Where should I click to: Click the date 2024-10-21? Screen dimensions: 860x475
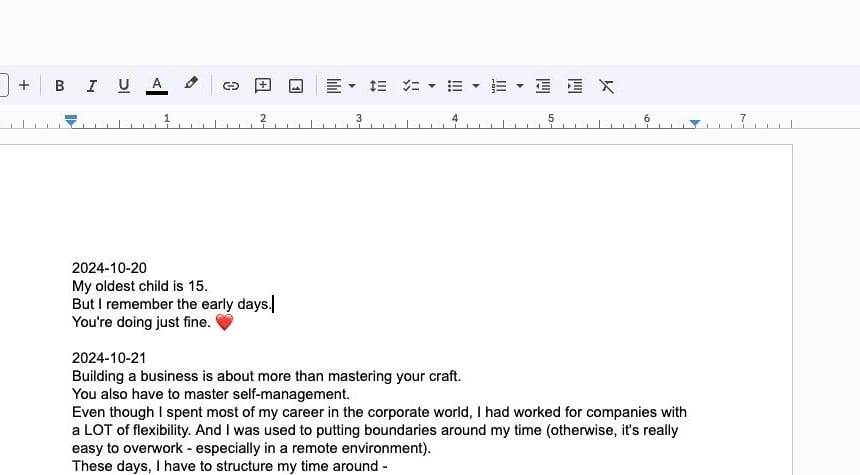[x=109, y=358]
